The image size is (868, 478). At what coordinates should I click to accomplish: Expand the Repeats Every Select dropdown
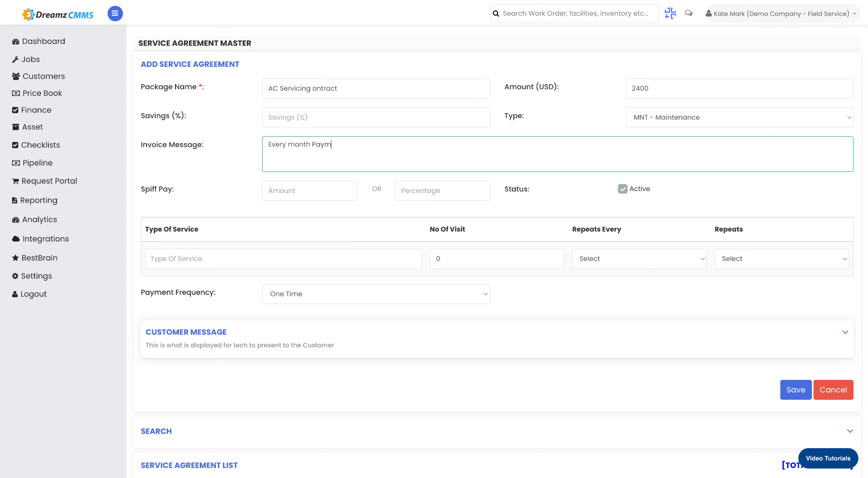639,258
